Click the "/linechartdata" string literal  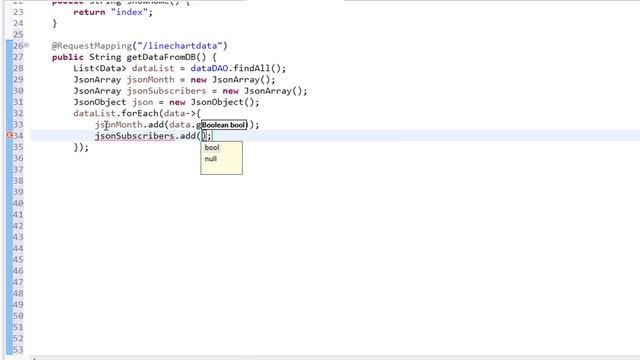tap(180, 46)
